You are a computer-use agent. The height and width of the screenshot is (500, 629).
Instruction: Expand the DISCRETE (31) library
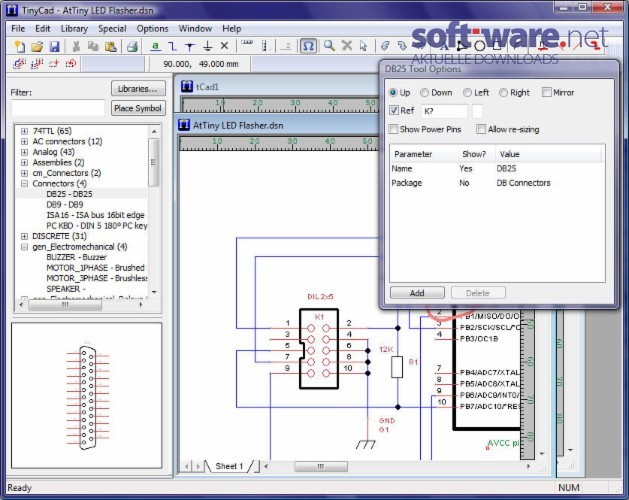[24, 236]
